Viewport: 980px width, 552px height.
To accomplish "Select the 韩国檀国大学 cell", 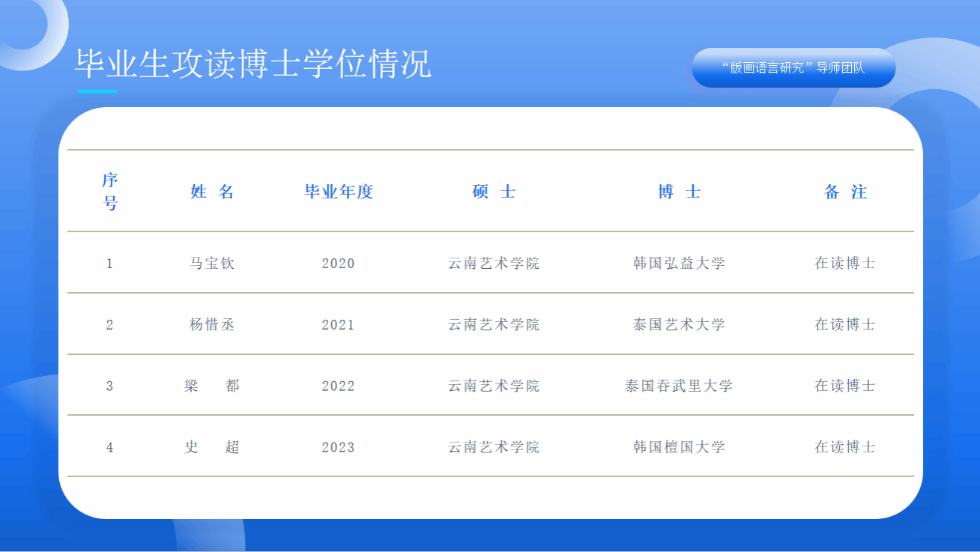I will coord(679,448).
